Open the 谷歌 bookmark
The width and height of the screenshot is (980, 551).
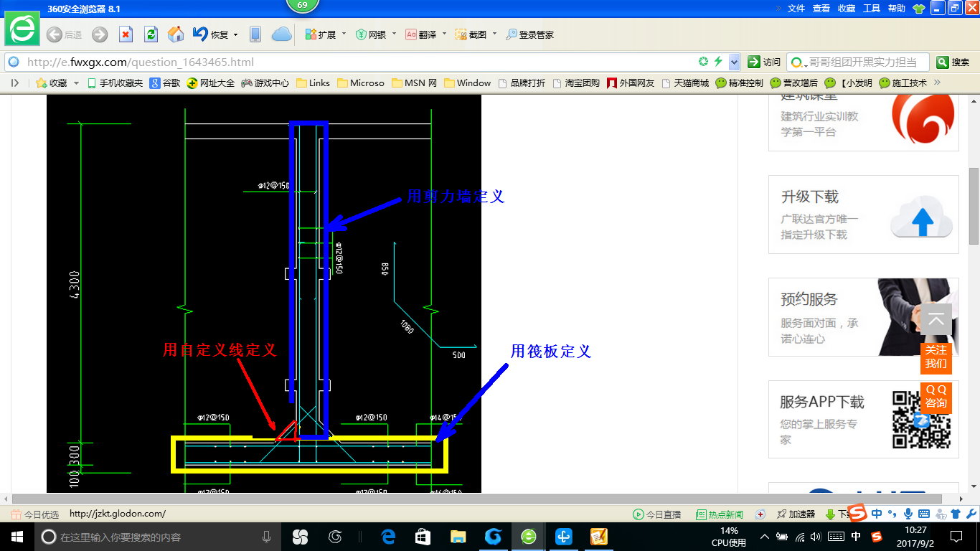pos(165,83)
